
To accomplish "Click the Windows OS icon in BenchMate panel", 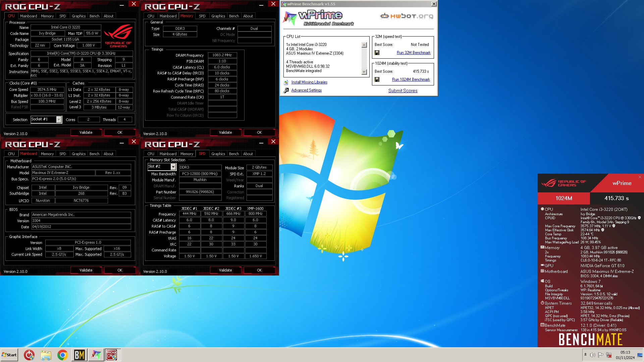I will (542, 281).
